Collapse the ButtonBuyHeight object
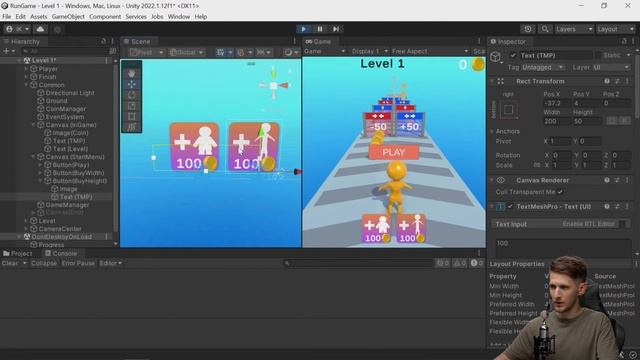 coord(40,181)
